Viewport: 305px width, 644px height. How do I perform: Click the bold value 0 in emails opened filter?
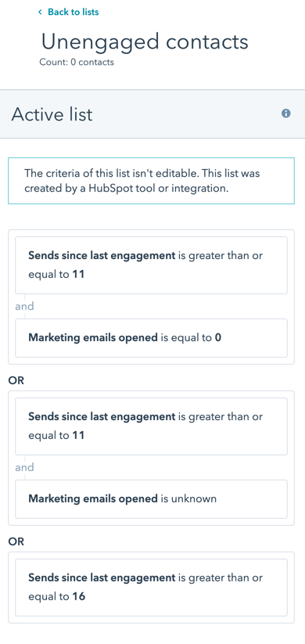[218, 338]
